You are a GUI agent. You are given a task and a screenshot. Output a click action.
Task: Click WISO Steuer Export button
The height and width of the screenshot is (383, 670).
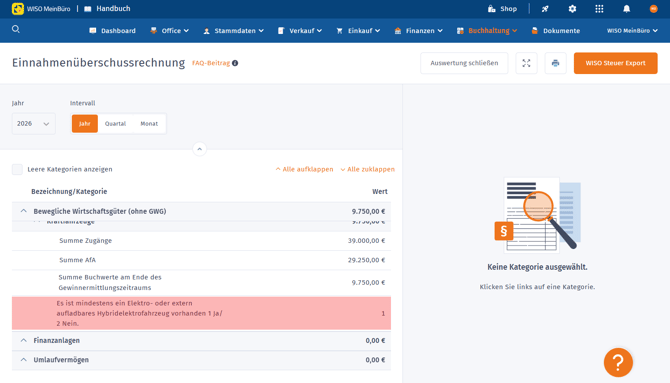point(615,63)
